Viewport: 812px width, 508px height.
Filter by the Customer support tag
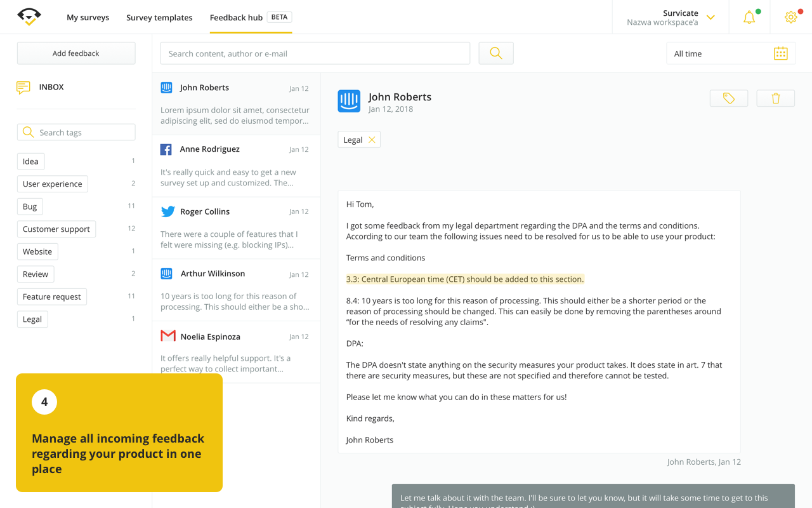click(56, 229)
